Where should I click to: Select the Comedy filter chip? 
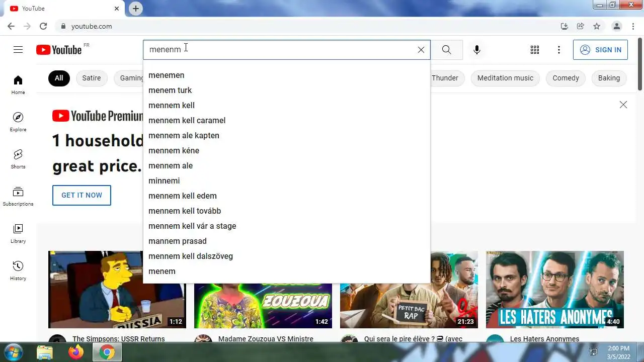tap(566, 78)
